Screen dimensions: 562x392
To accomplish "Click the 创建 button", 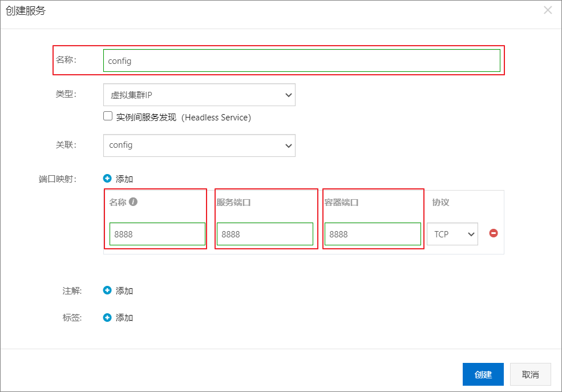I will pos(483,374).
